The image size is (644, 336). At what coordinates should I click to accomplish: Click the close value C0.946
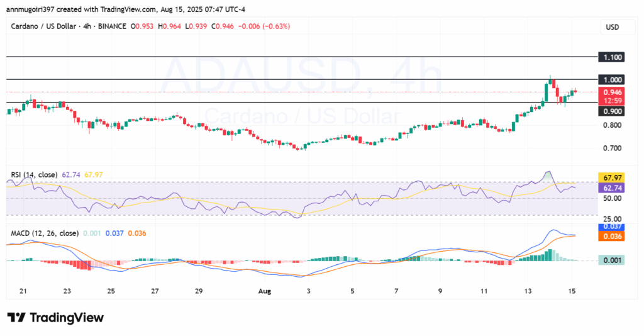(223, 26)
